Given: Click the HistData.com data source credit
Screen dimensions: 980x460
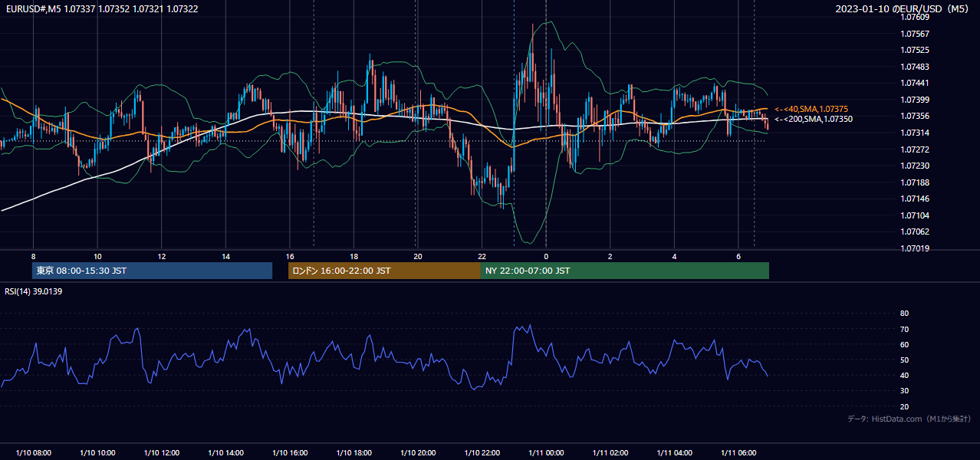Looking at the screenshot, I should 909,419.
